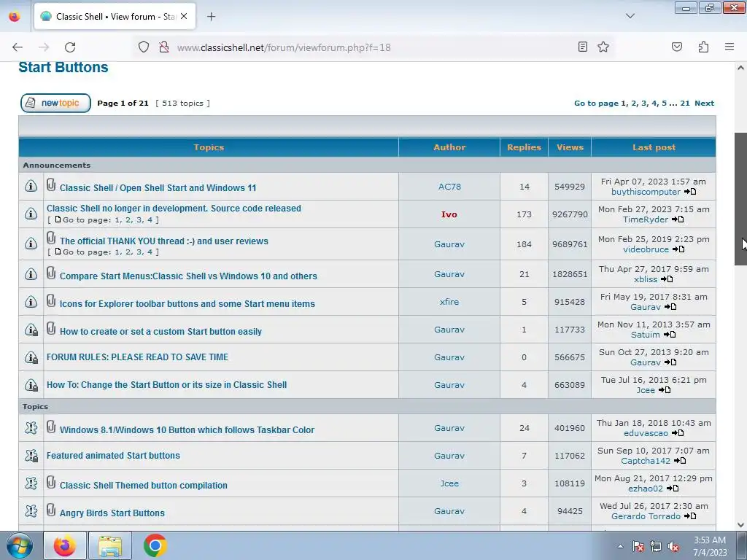Show hidden tray icons arrow
747x560 pixels.
(620, 546)
